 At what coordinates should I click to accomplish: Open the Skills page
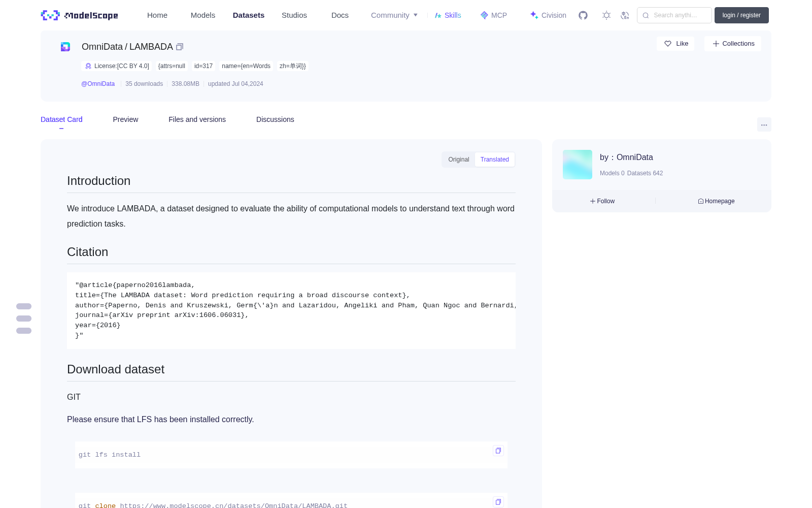pos(448,15)
